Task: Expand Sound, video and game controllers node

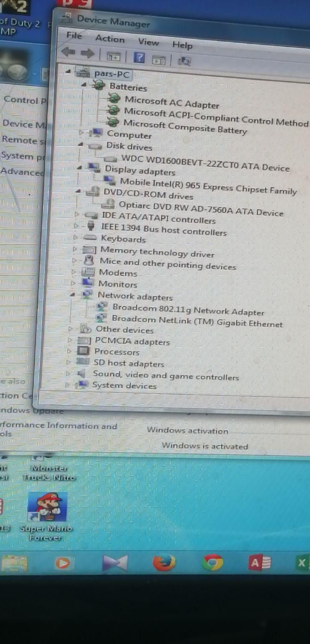Action: pyautogui.click(x=68, y=374)
